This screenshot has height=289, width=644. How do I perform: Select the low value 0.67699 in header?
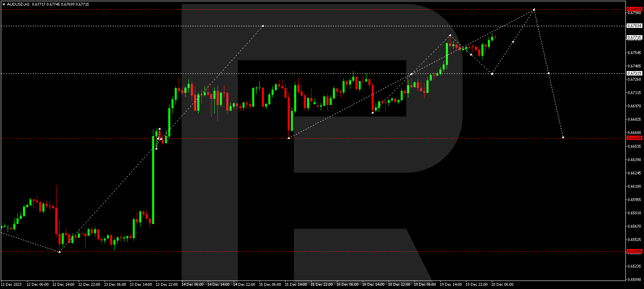(68, 4)
